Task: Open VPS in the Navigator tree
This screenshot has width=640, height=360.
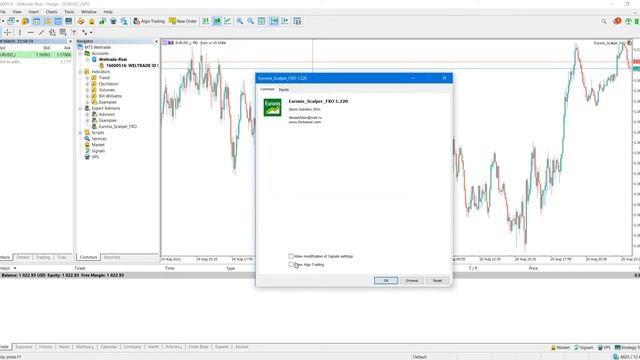Action: [x=95, y=157]
